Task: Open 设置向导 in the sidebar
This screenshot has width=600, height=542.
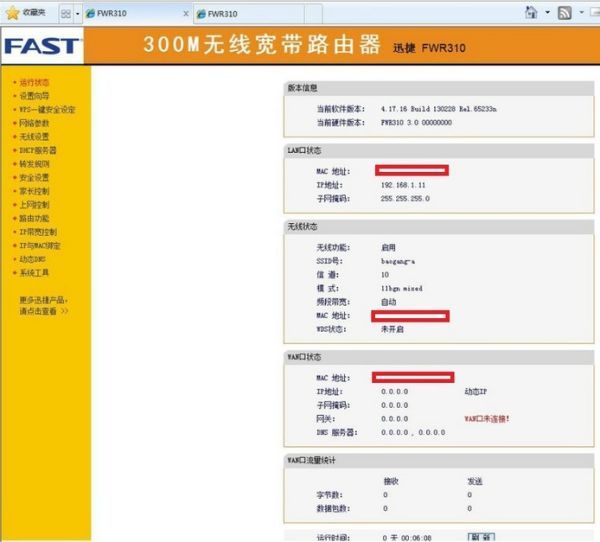Action: click(x=34, y=96)
